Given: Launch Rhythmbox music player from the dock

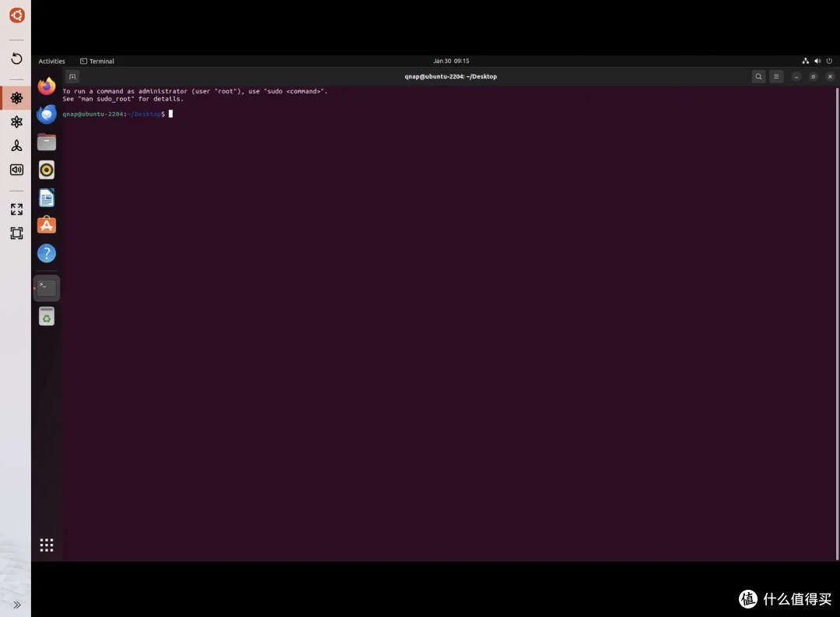Looking at the screenshot, I should tap(46, 170).
